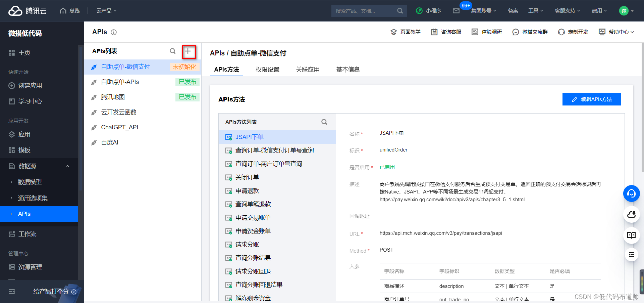Click the user avatar icon
Viewport: 644px width, 303px height.
(624, 11)
